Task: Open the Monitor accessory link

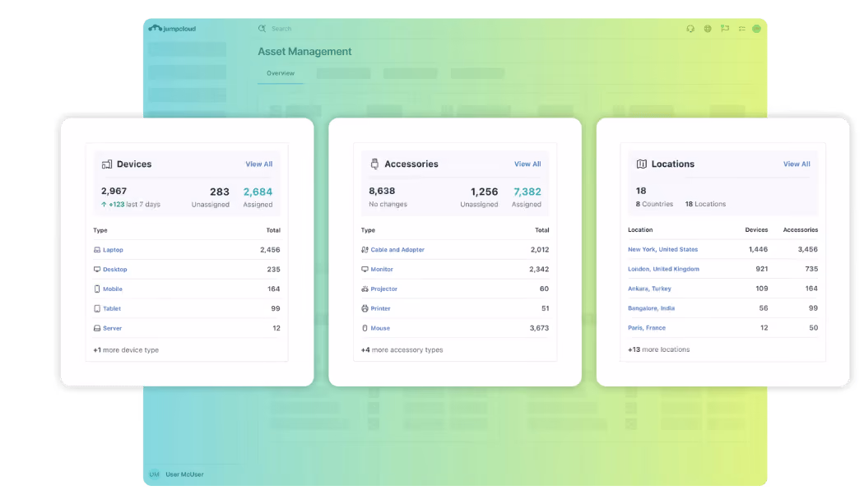Action: pos(382,270)
